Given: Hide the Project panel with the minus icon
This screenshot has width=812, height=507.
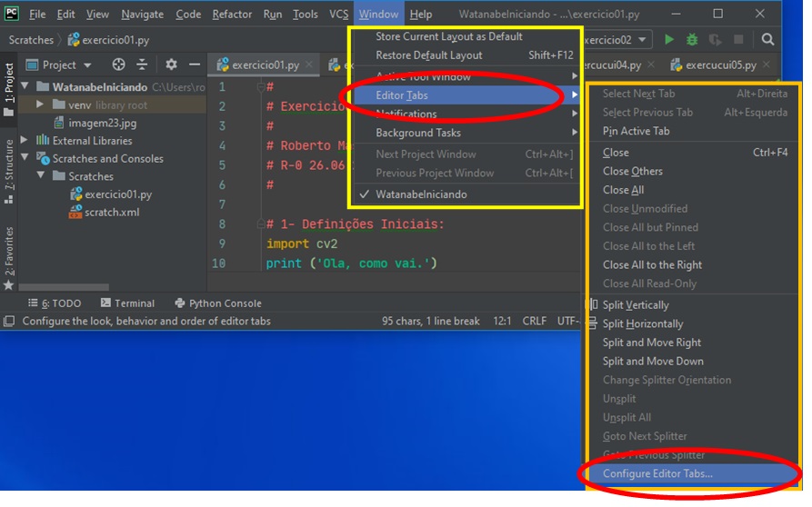Looking at the screenshot, I should tap(194, 65).
